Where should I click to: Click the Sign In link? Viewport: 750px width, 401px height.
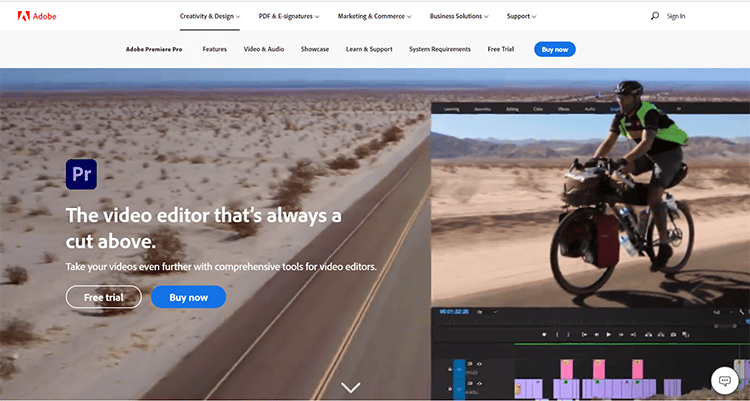(x=676, y=16)
